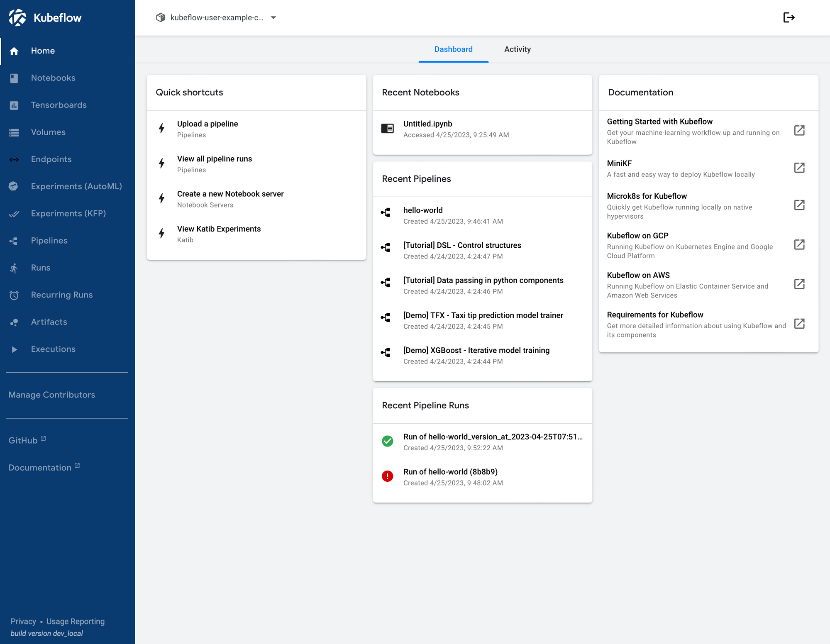The image size is (830, 644).
Task: Select Pipelines in the sidebar menu
Action: tap(68, 241)
